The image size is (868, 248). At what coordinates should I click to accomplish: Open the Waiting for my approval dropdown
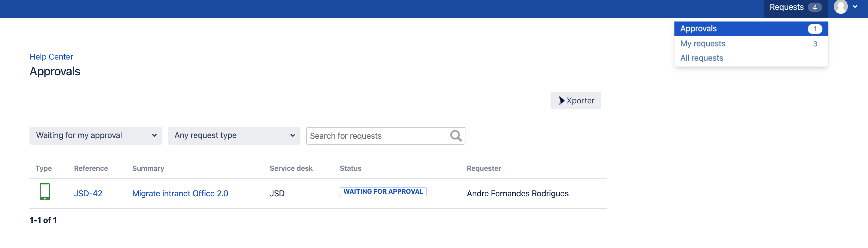point(96,135)
